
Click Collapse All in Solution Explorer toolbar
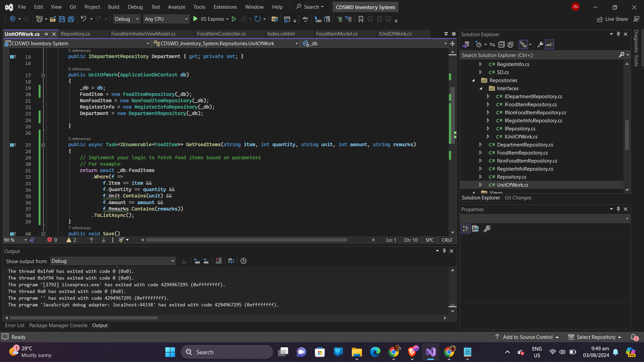(501, 45)
